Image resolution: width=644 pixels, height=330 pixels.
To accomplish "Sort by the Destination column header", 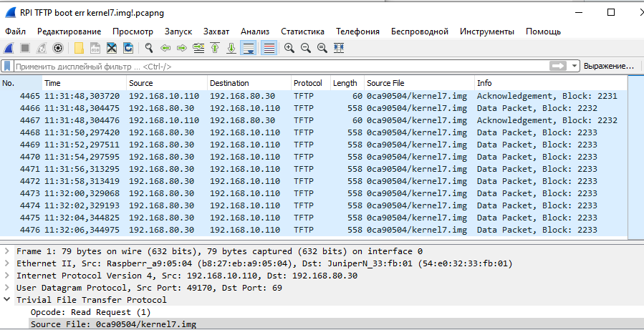I will coord(249,83).
